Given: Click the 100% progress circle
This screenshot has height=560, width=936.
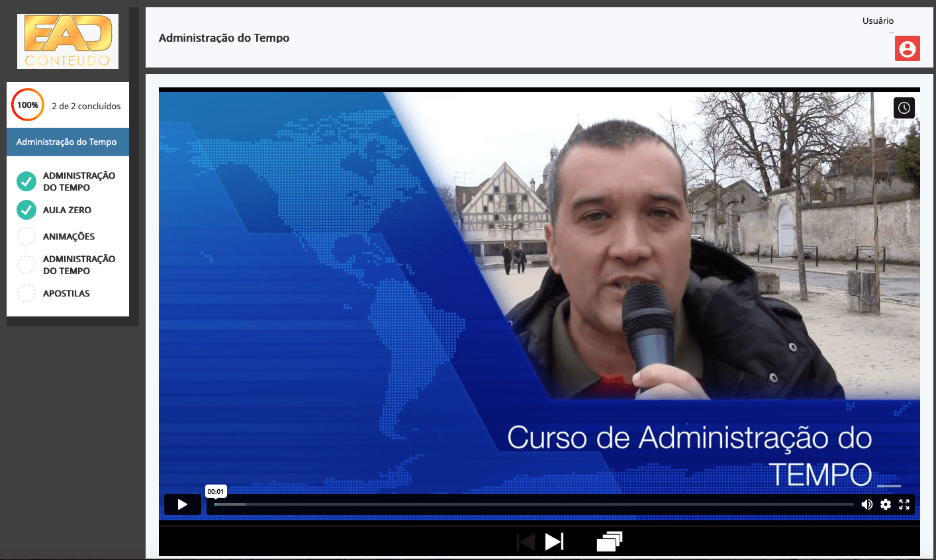Looking at the screenshot, I should coord(28,105).
